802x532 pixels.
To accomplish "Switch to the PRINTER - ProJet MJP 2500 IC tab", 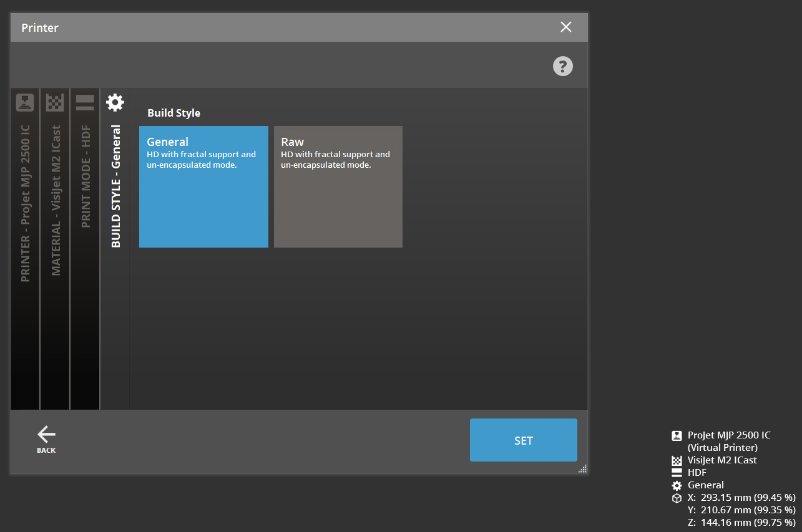I will (25, 203).
